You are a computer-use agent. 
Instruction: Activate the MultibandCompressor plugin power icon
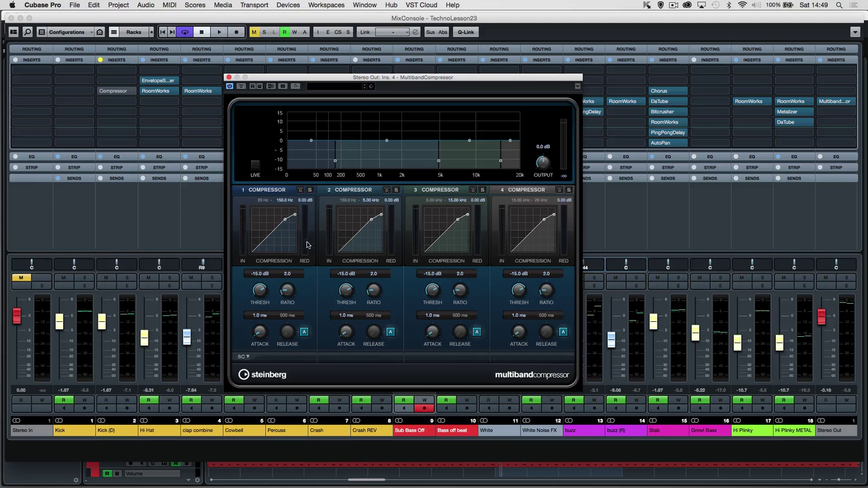click(x=230, y=86)
